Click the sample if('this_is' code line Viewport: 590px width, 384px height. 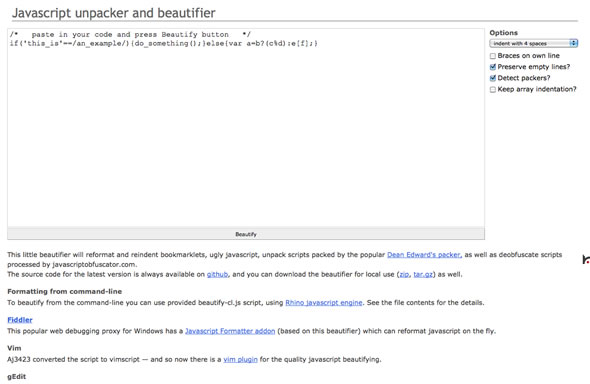164,43
